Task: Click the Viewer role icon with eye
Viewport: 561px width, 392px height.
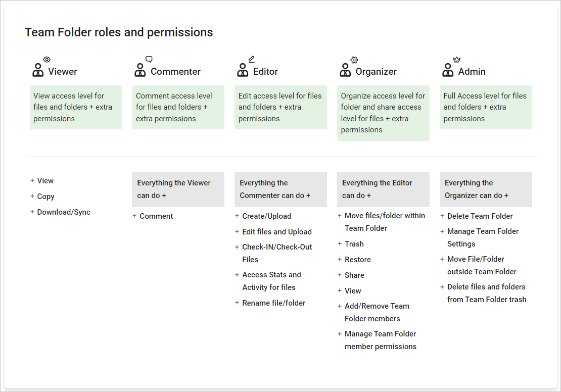Action: click(41, 67)
